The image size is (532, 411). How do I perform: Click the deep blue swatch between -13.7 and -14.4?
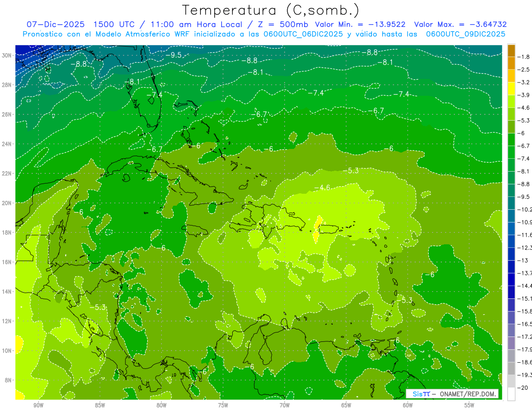[x=511, y=279]
